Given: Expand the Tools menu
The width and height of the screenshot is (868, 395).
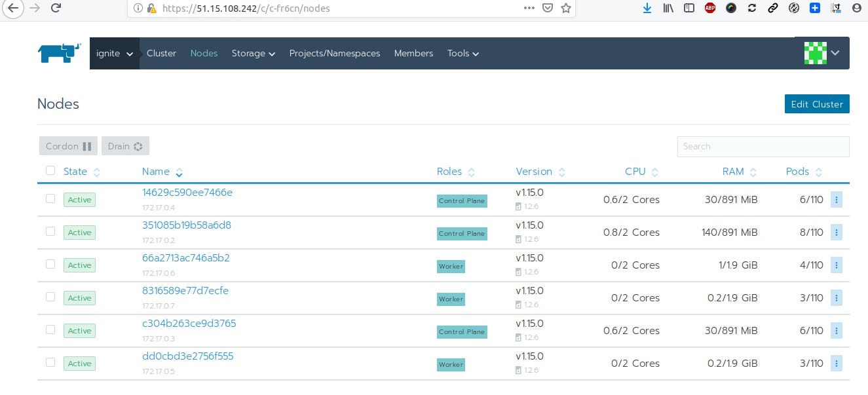Looking at the screenshot, I should [463, 53].
